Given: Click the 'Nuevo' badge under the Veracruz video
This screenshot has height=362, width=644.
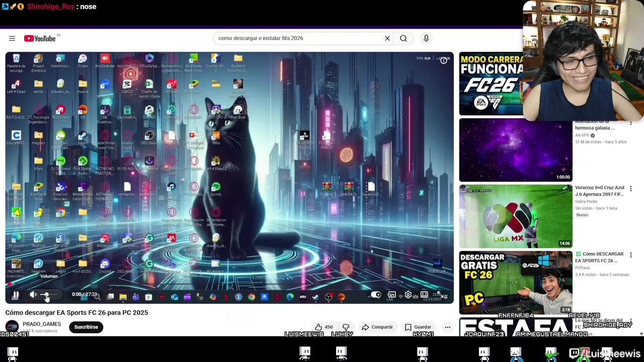Looking at the screenshot, I should 582,215.
